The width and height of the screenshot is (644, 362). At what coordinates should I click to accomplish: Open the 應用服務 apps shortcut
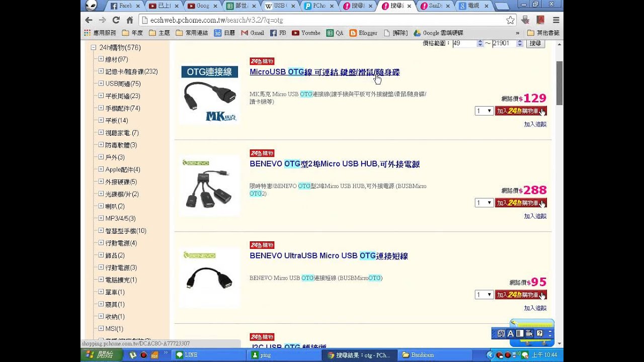pos(100,33)
